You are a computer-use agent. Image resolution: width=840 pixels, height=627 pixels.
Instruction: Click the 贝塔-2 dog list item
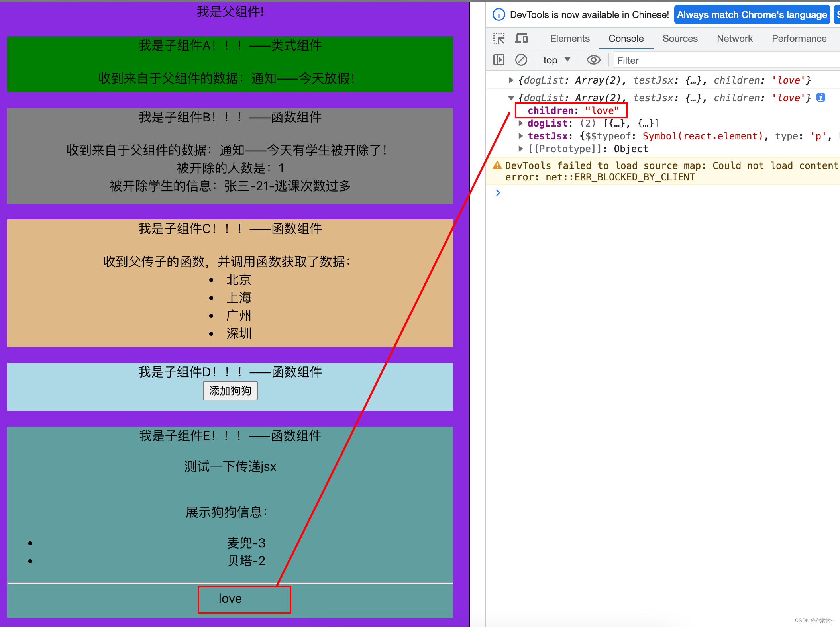tap(246, 561)
